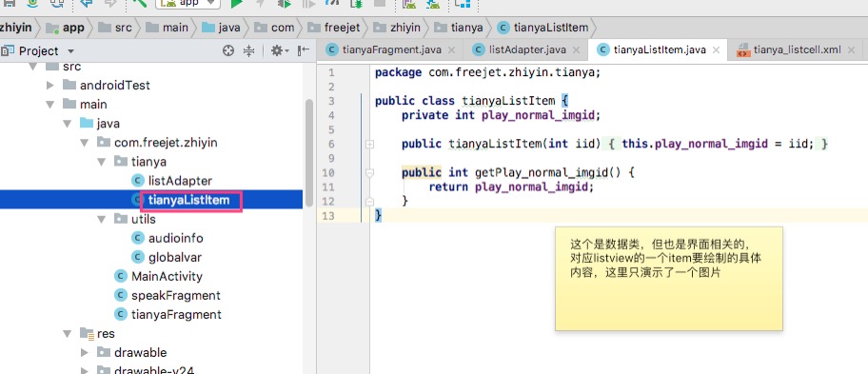
Task: Open audioinfo class in tree
Action: pos(168,238)
